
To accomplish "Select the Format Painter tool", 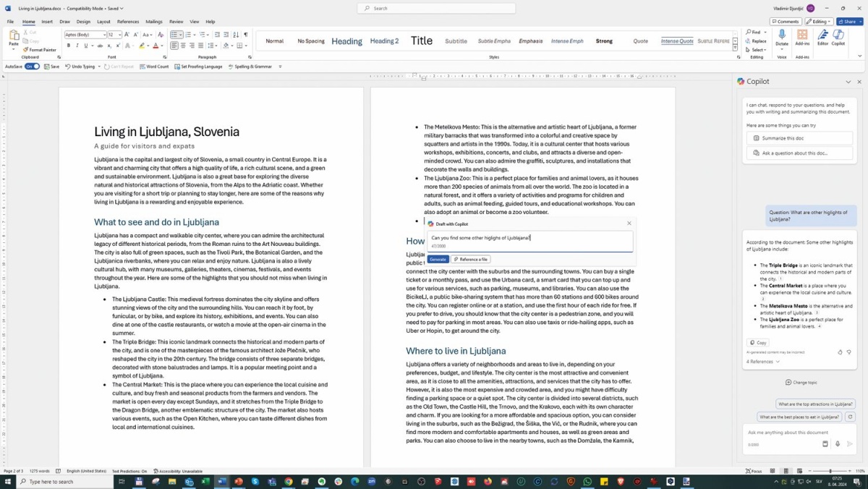I will (x=41, y=50).
